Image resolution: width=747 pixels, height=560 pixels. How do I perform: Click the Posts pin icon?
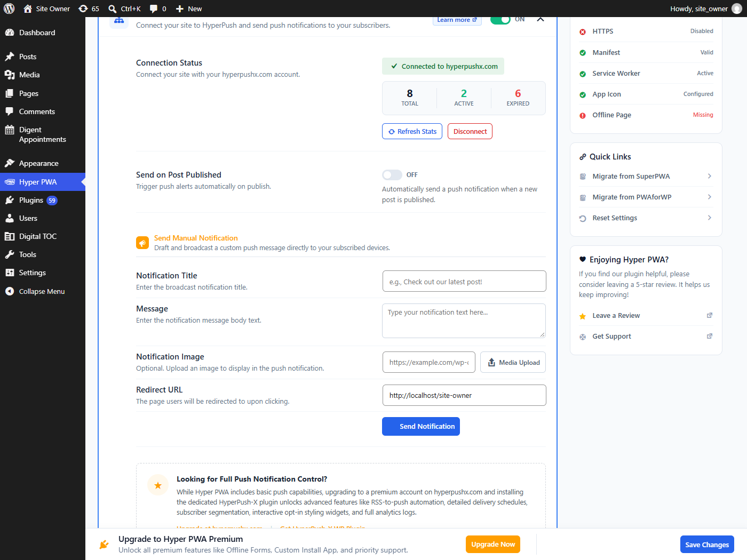10,57
